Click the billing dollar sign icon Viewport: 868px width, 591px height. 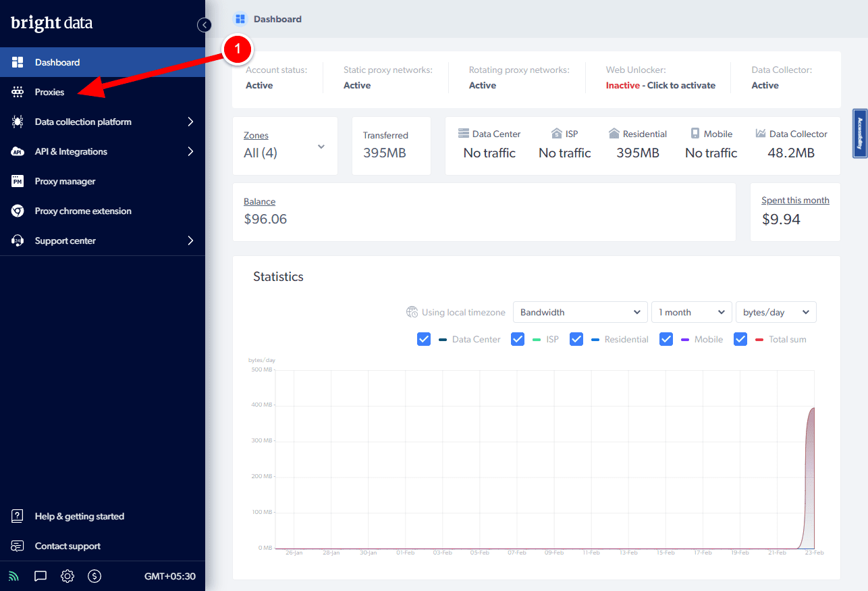click(x=94, y=576)
